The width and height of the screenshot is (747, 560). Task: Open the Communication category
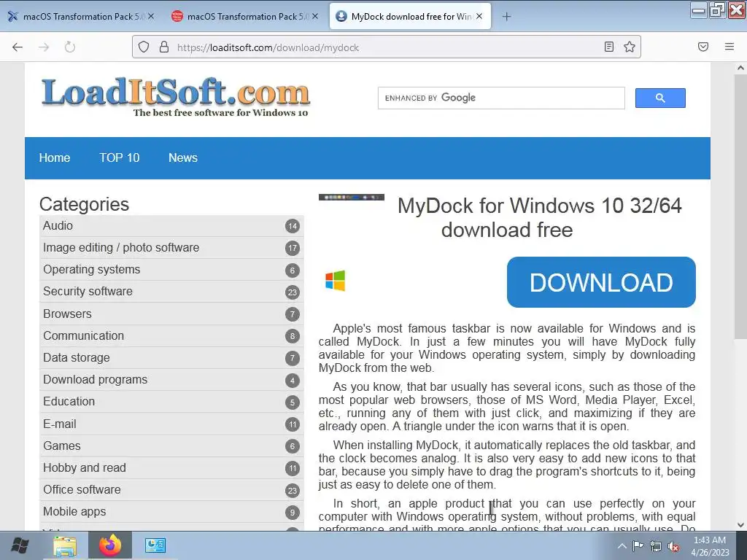click(x=171, y=335)
